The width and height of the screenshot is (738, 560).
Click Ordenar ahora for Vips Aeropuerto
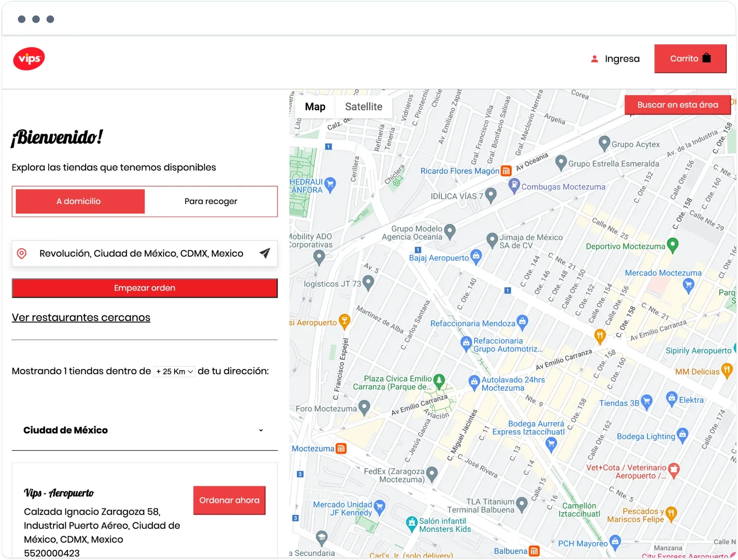(229, 500)
